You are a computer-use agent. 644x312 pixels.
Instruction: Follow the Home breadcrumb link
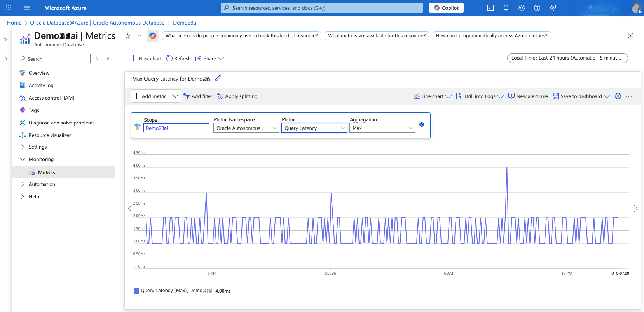tap(14, 23)
